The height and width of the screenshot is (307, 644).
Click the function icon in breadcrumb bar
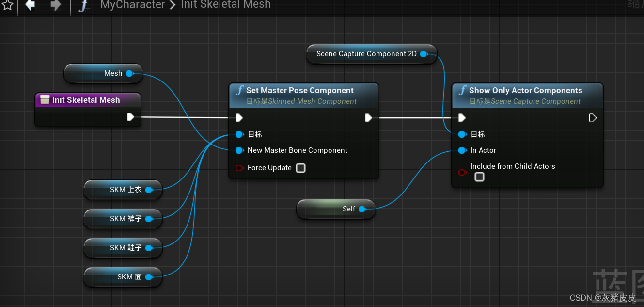pyautogui.click(x=84, y=5)
